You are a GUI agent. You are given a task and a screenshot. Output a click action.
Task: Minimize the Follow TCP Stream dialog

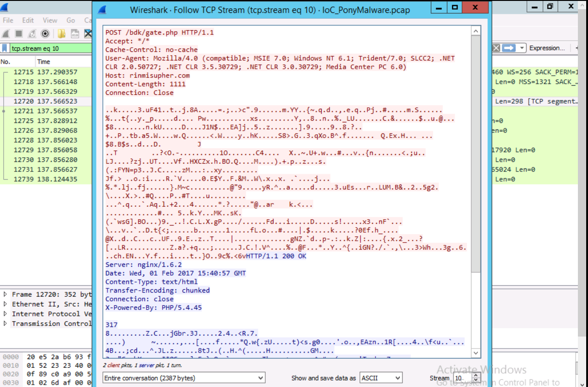click(x=439, y=8)
